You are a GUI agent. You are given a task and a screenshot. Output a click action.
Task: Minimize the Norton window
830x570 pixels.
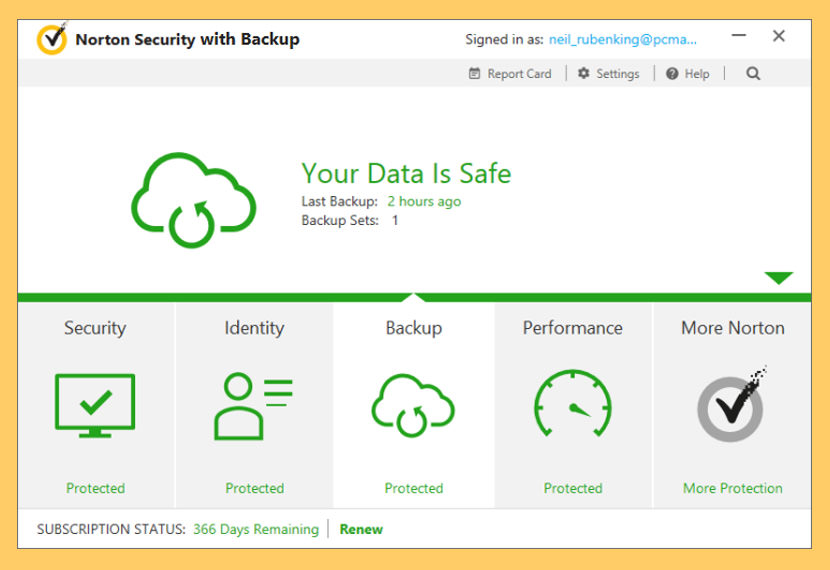(x=739, y=35)
